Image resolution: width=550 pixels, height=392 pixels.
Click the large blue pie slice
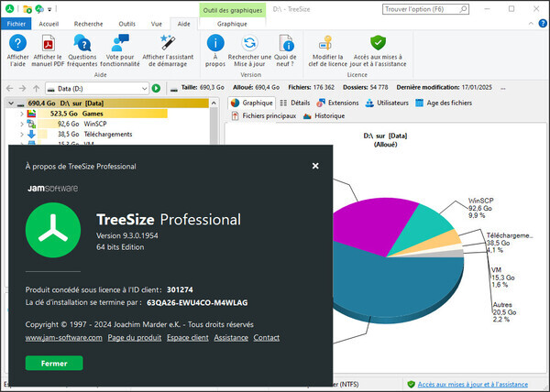[x=393, y=284]
